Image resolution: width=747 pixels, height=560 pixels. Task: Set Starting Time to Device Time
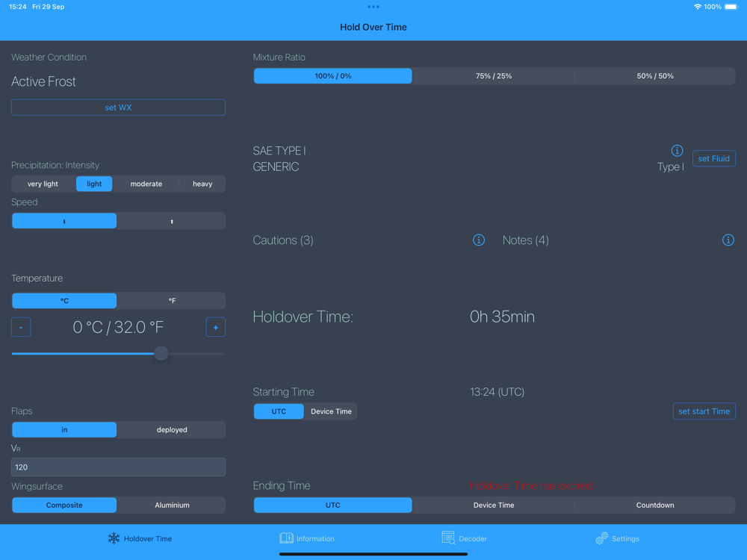331,411
